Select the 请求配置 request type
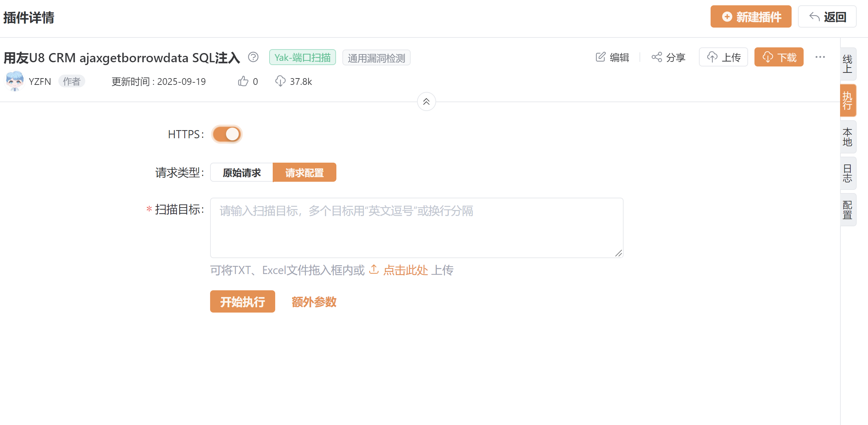Screen dimensions: 868x425 point(305,173)
